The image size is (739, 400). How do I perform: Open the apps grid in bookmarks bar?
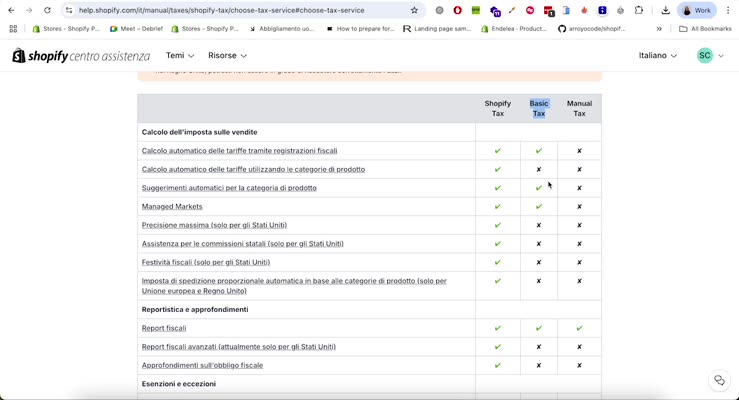(x=13, y=29)
